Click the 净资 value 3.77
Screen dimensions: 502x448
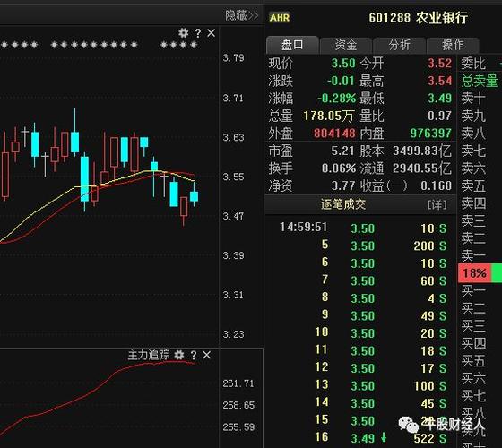click(x=342, y=185)
